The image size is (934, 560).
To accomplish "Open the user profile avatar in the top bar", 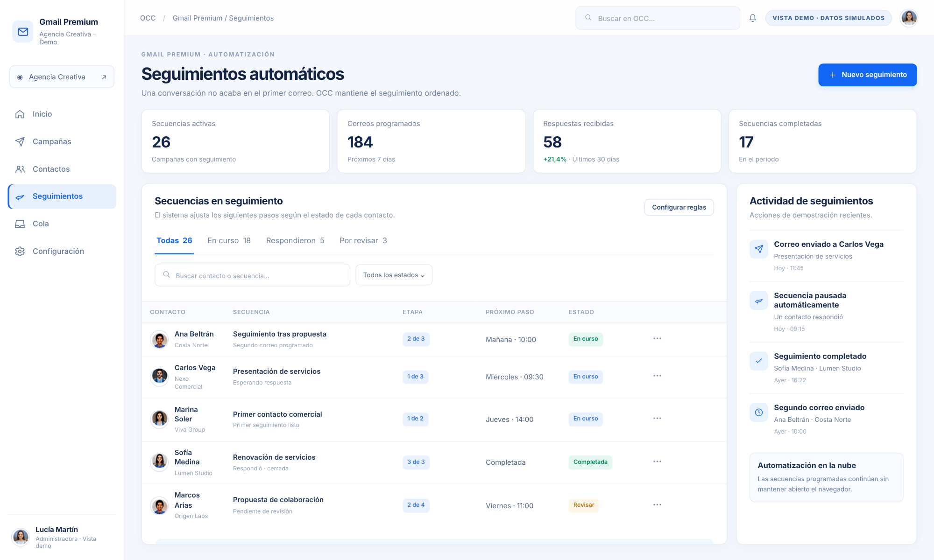I will [909, 18].
